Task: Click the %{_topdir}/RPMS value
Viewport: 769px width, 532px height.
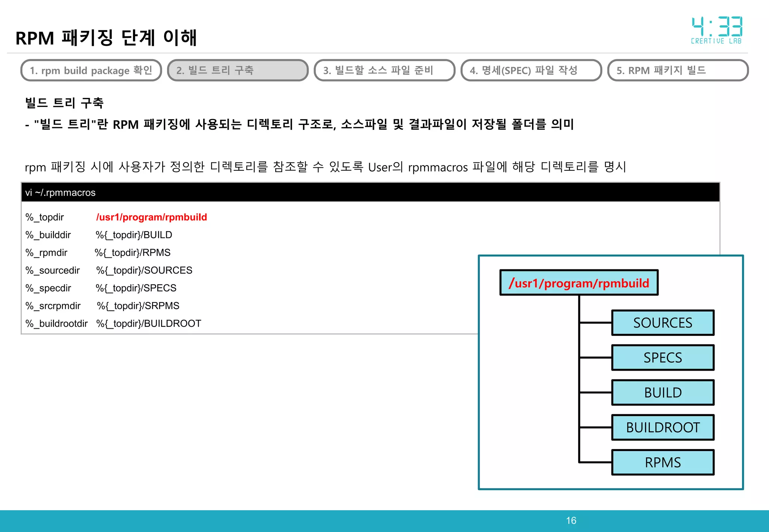Action: [x=133, y=252]
